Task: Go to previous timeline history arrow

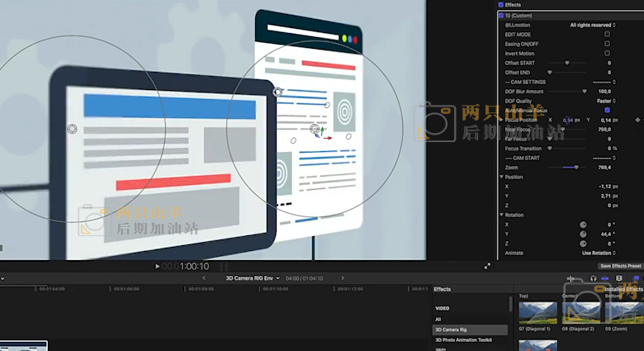Action: tap(204, 278)
